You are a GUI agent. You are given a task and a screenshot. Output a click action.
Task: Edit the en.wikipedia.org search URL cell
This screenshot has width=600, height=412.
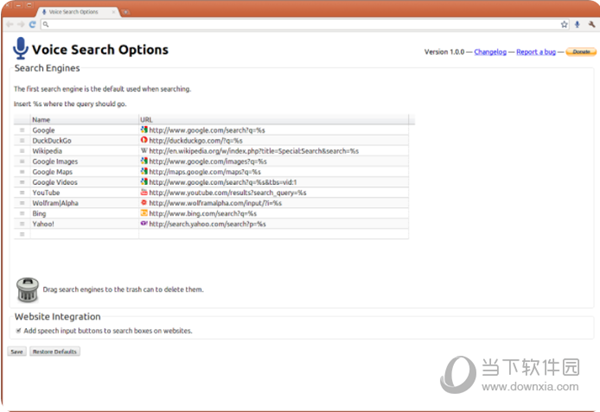[x=274, y=151]
